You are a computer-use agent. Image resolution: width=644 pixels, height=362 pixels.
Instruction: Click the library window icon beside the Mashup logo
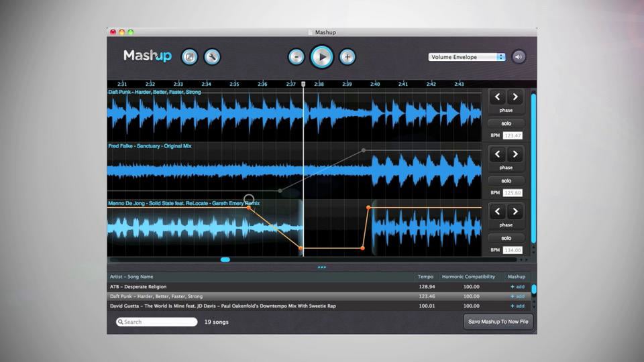189,56
